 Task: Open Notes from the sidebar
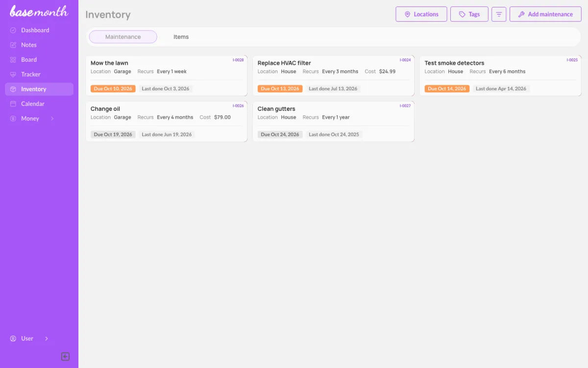39,45
